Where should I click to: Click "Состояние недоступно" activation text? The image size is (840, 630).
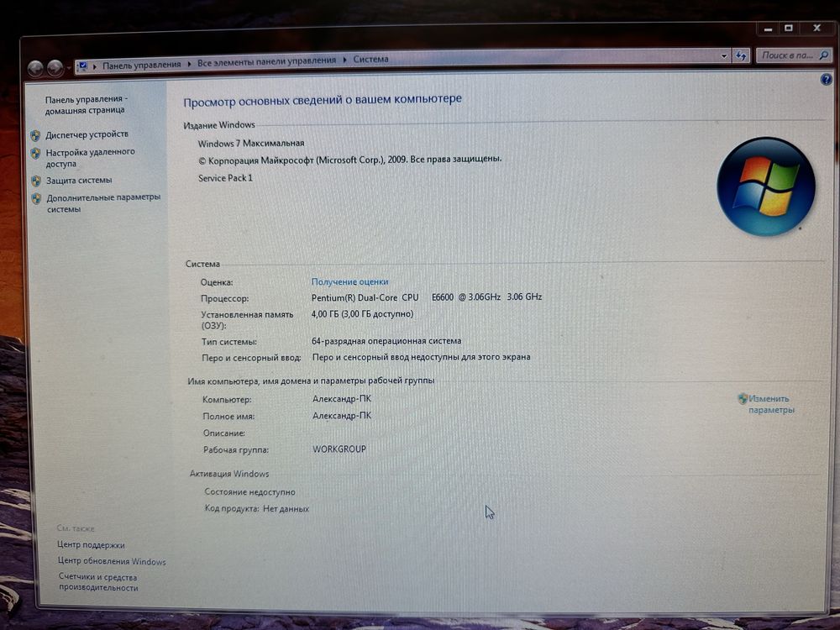coord(249,491)
